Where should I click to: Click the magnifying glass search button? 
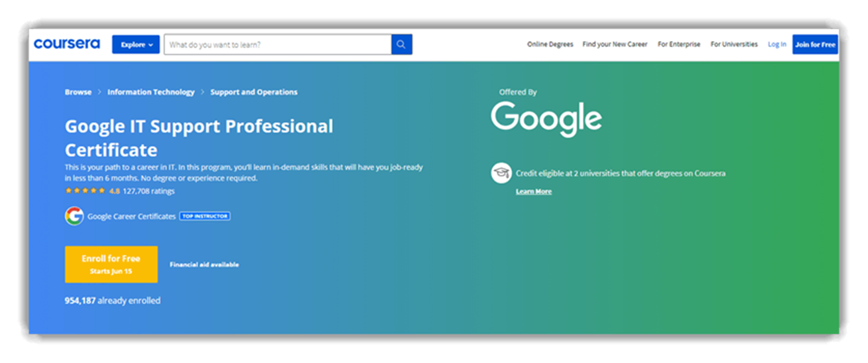402,44
